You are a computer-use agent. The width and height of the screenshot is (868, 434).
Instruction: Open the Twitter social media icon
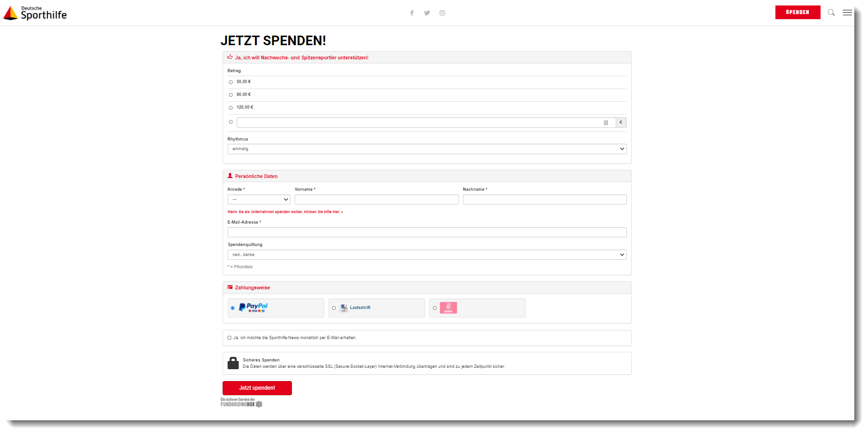pos(427,13)
